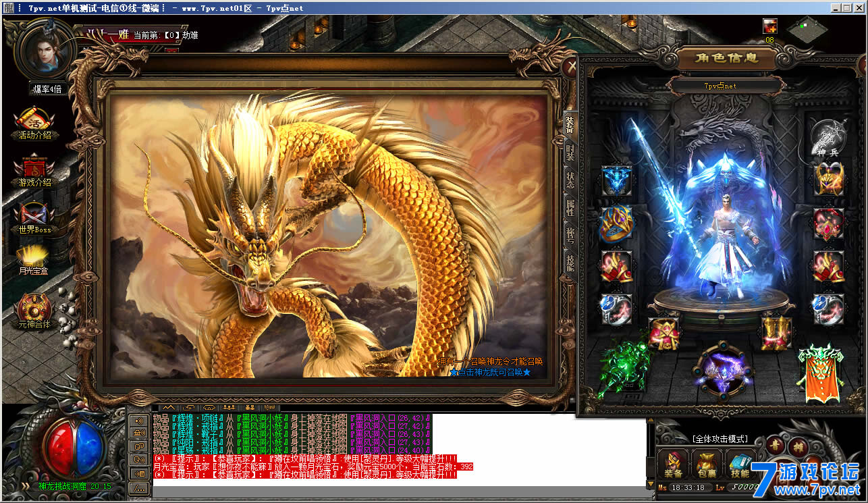The width and height of the screenshot is (868, 503).
Task: Click the 神龙挑战洞窟 20:15 timer text
Action: click(74, 486)
